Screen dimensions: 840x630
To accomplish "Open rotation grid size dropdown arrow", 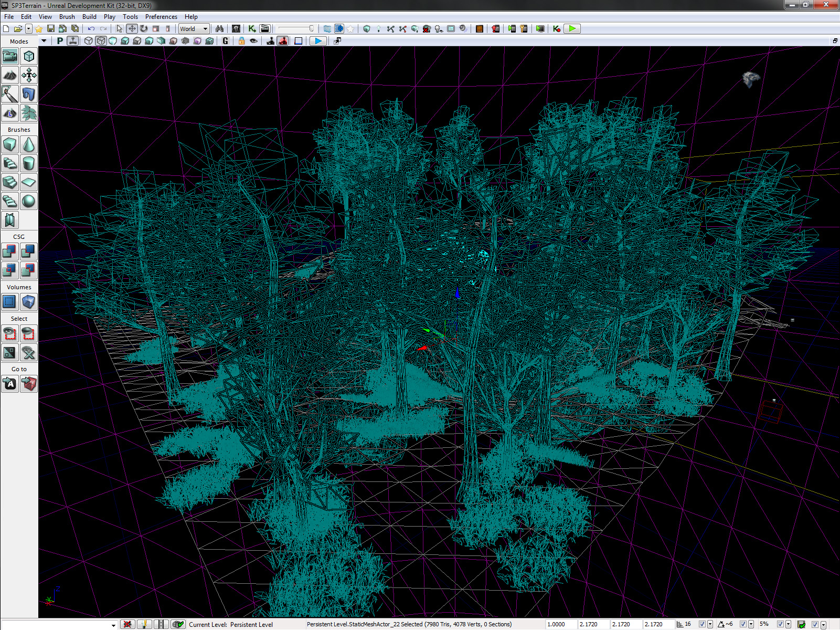I will pyautogui.click(x=751, y=624).
